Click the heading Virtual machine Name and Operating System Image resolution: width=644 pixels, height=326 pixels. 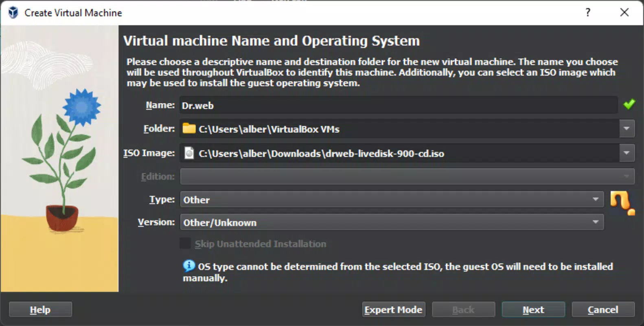coord(272,41)
